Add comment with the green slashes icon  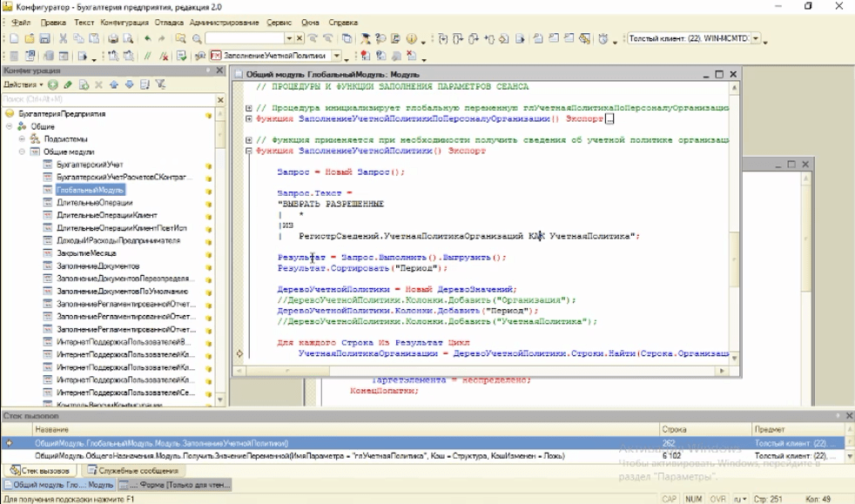(x=147, y=56)
